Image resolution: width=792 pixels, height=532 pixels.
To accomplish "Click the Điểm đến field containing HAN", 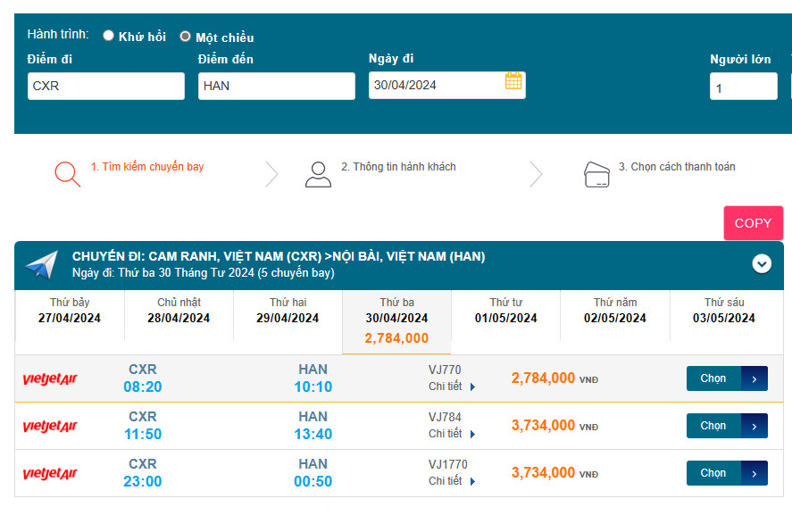I will (276, 87).
